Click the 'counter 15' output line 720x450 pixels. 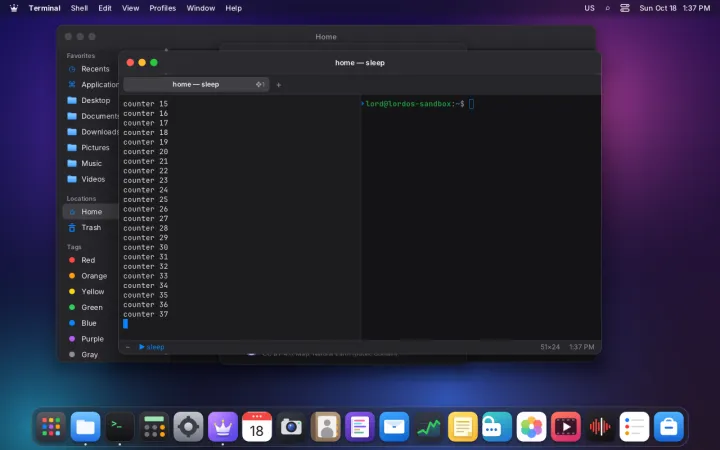pyautogui.click(x=146, y=104)
